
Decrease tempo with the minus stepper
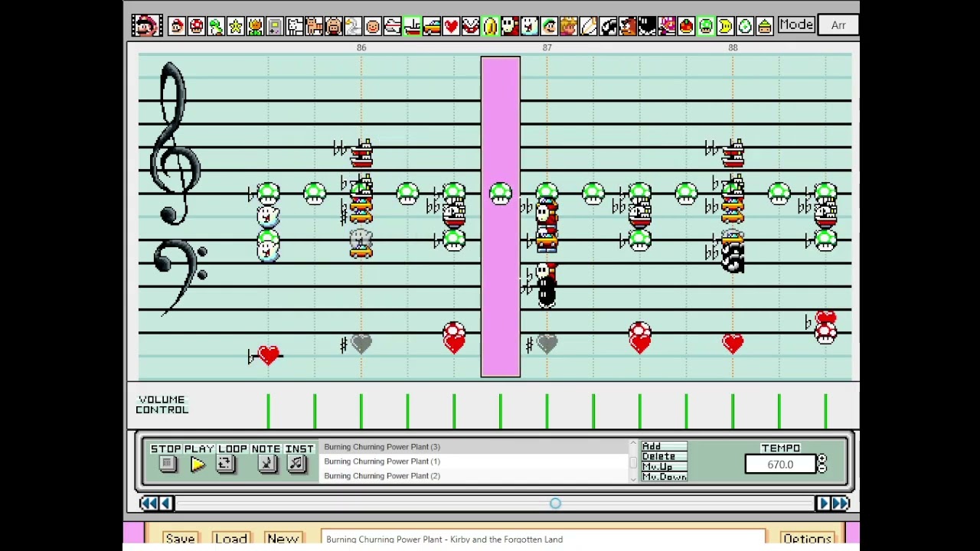click(822, 468)
